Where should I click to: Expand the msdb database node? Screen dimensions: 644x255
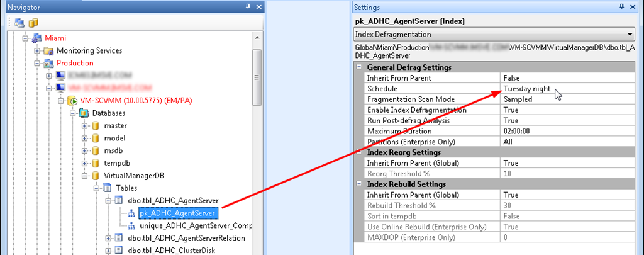(85, 151)
